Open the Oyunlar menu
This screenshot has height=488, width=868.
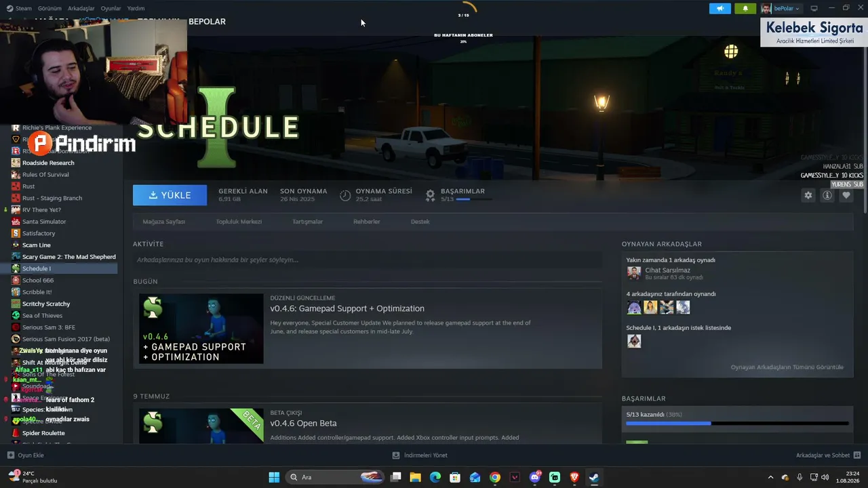[x=111, y=8]
